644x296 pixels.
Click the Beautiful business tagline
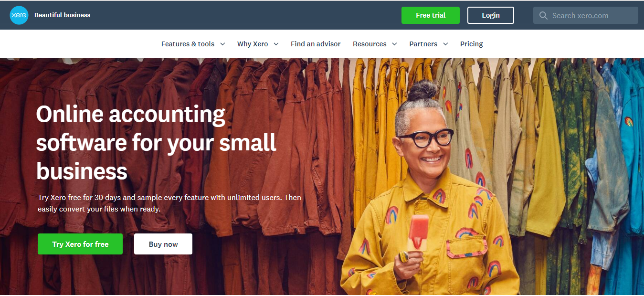pyautogui.click(x=62, y=15)
